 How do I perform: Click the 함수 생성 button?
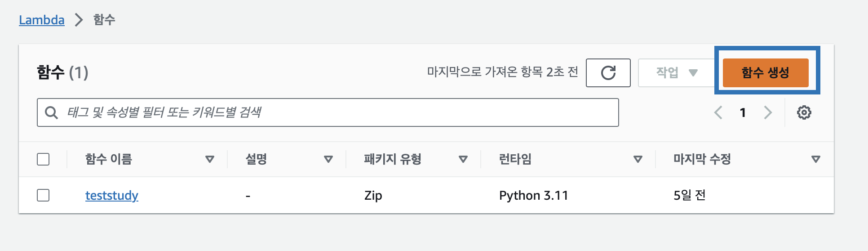pos(766,72)
